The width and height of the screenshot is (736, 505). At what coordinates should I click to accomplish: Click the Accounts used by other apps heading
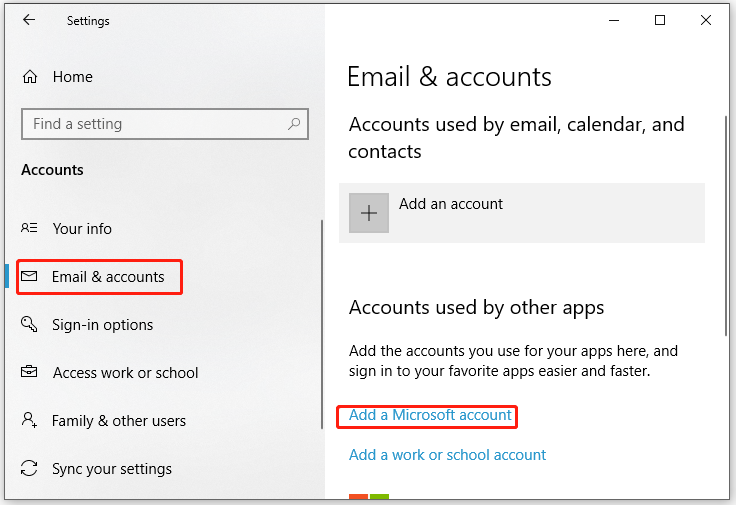coord(476,308)
